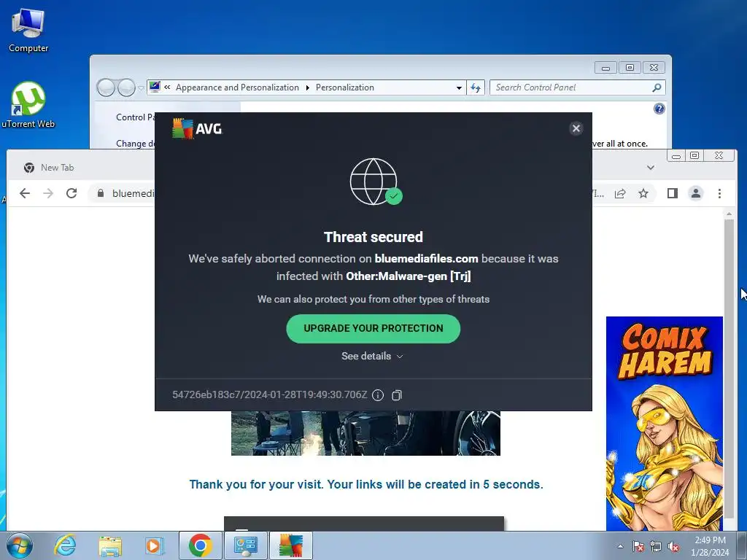Click the network tray icon

[x=656, y=546]
